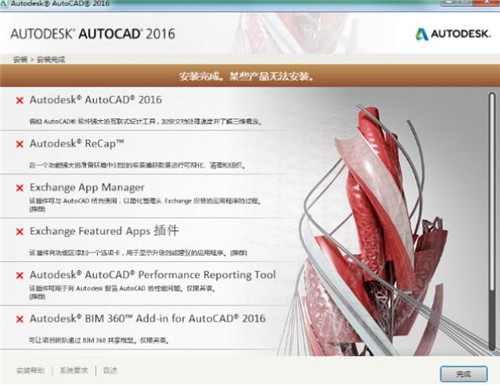Select the Exchange Featured Apps 插件 title
The height and width of the screenshot is (386, 500).
104,231
